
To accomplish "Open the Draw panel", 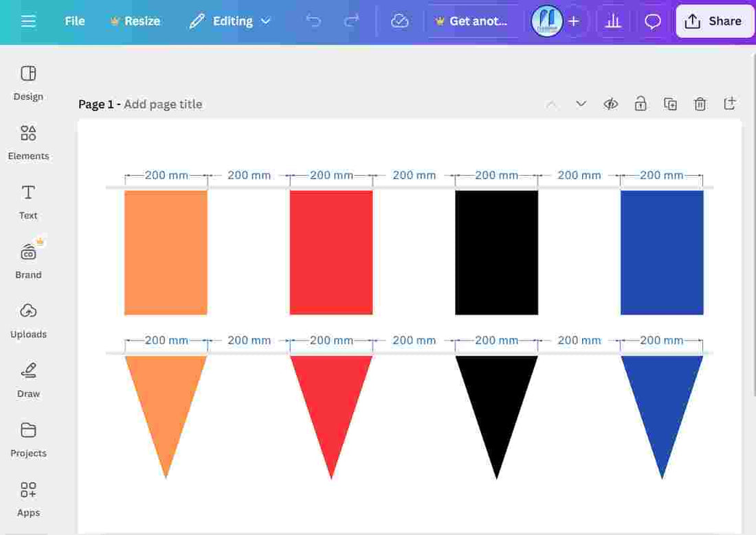I will pyautogui.click(x=28, y=380).
